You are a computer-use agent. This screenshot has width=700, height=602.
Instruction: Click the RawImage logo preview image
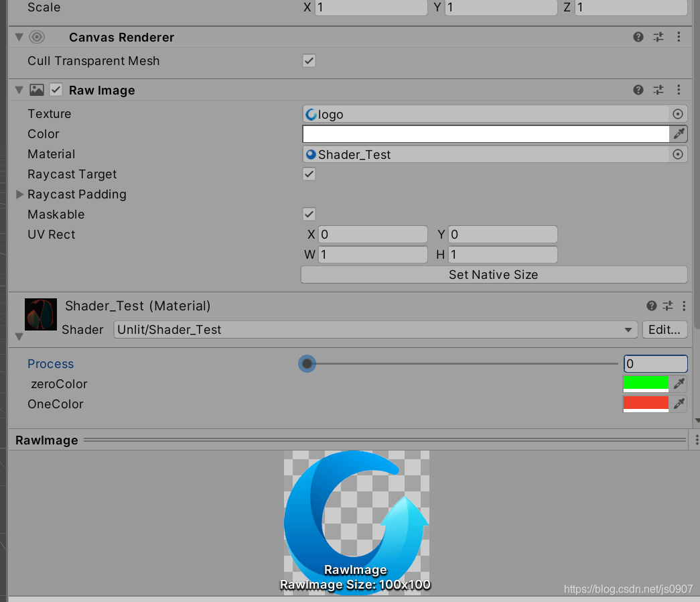[x=356, y=522]
